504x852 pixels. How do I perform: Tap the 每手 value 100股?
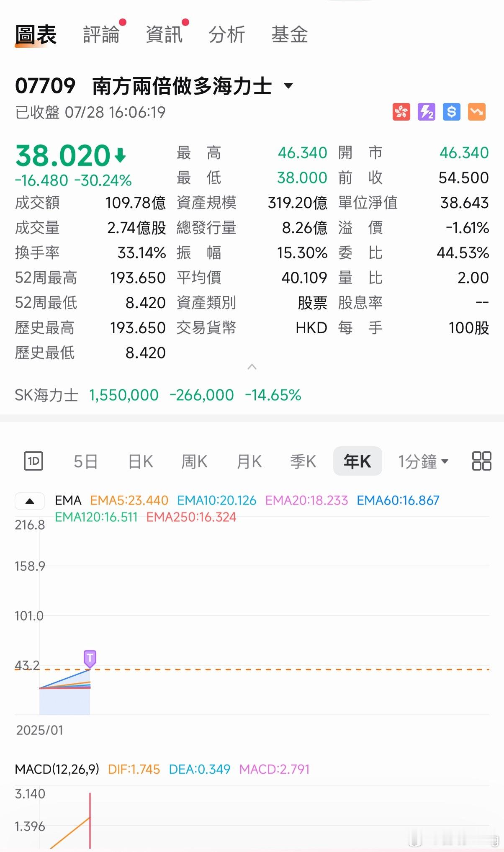[469, 327]
